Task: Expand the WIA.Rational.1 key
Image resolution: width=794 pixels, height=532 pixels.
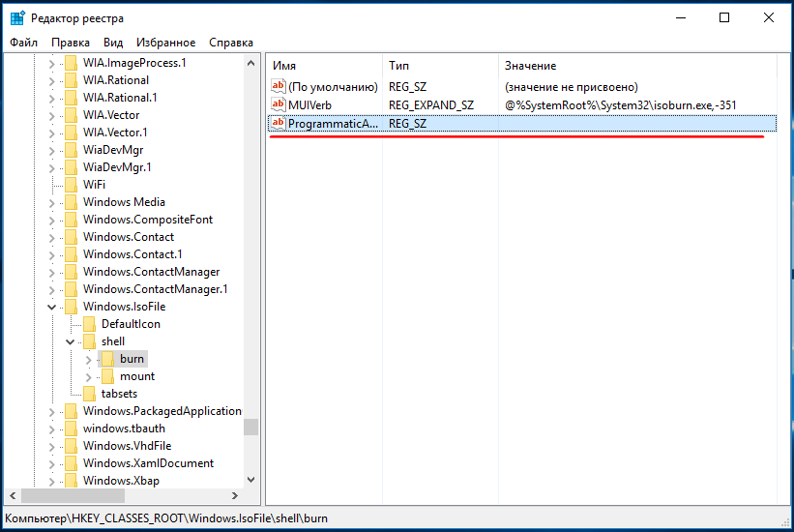Action: tap(51, 99)
